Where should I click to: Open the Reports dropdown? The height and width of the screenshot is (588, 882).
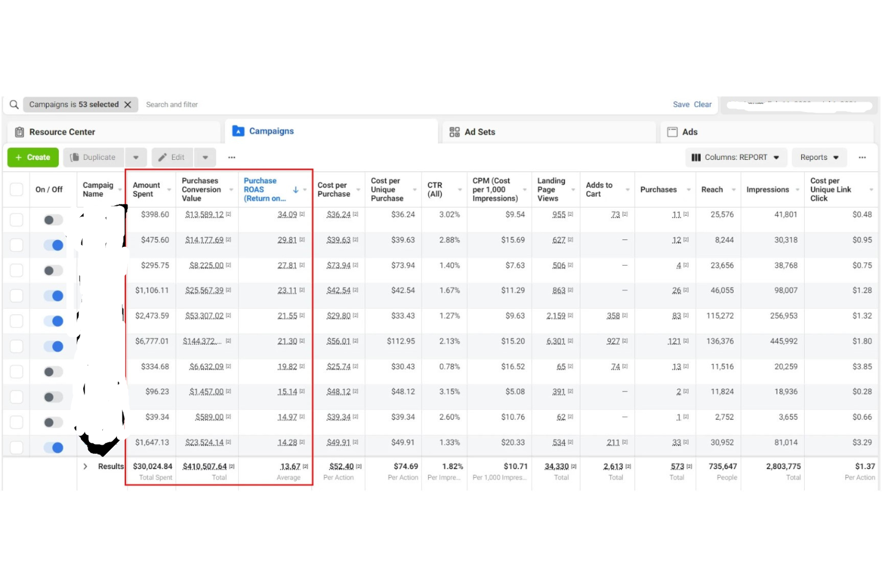tap(820, 157)
